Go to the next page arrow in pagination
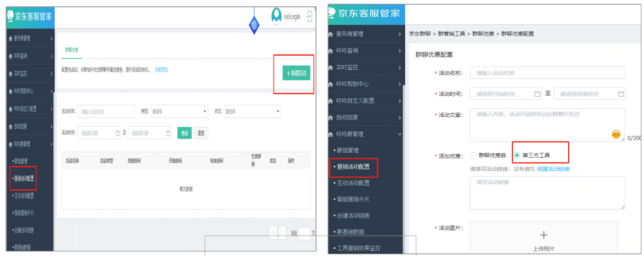Image resolution: width=644 pixels, height=256 pixels. coord(282,233)
